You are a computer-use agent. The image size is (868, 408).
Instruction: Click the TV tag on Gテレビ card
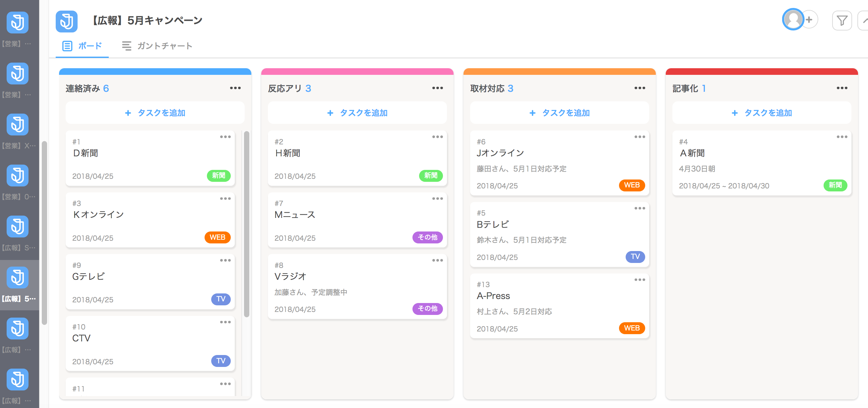221,299
